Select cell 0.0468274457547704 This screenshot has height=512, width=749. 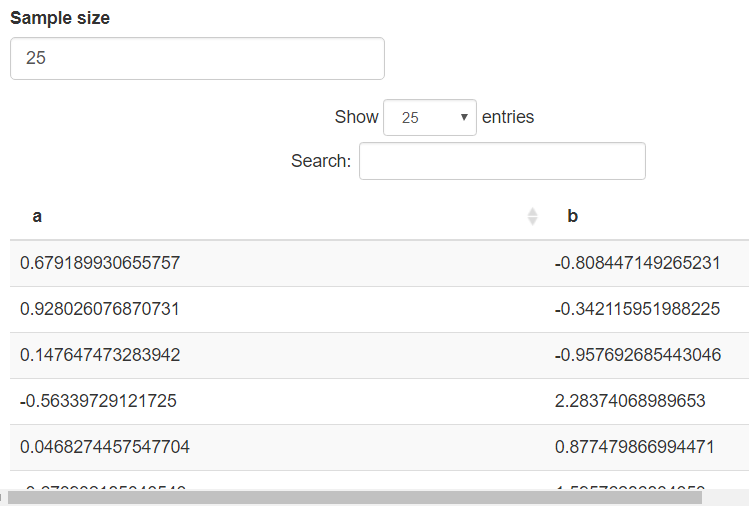tap(105, 447)
